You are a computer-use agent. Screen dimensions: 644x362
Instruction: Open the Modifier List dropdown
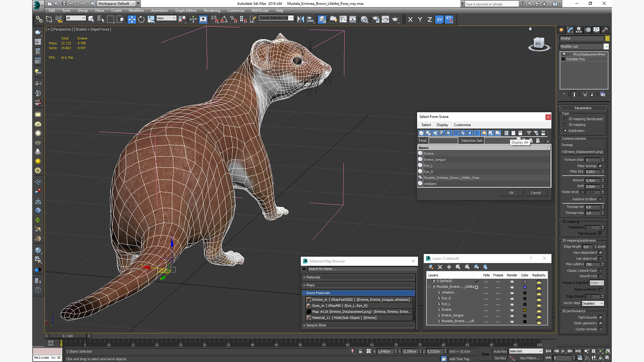coord(584,47)
